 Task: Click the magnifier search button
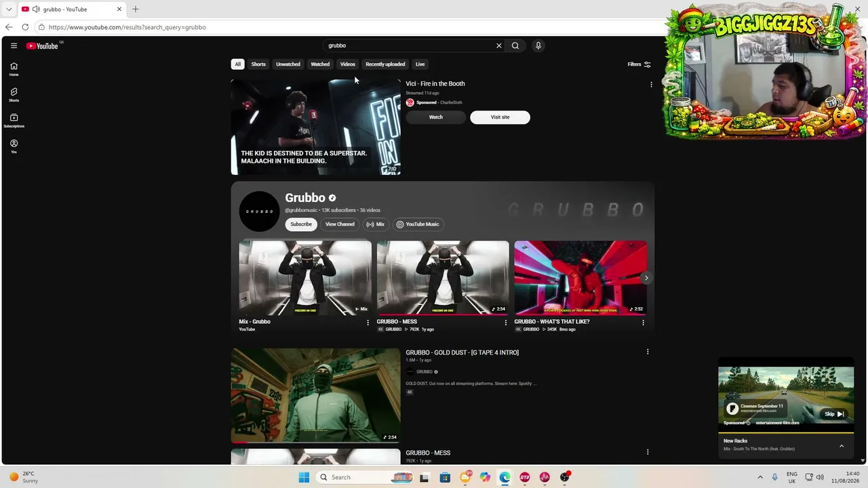pos(515,46)
